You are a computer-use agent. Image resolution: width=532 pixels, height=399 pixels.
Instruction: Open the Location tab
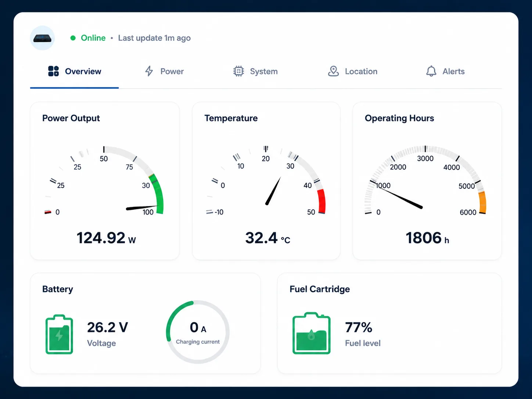click(353, 71)
